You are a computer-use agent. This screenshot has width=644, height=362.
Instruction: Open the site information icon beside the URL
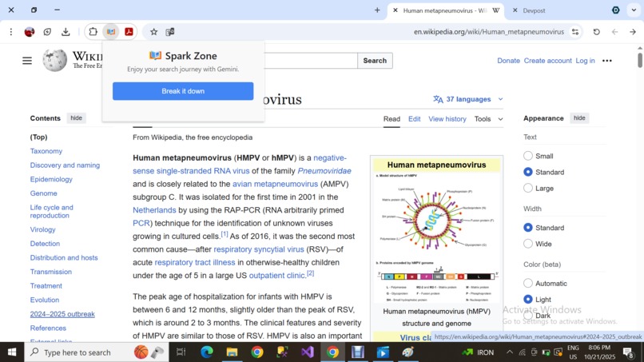coord(575,32)
